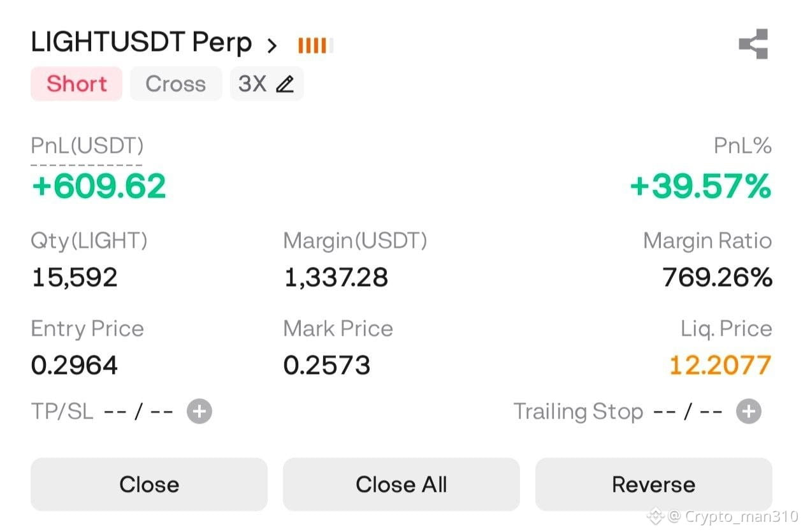
Task: Click the Close All button
Action: 401,484
